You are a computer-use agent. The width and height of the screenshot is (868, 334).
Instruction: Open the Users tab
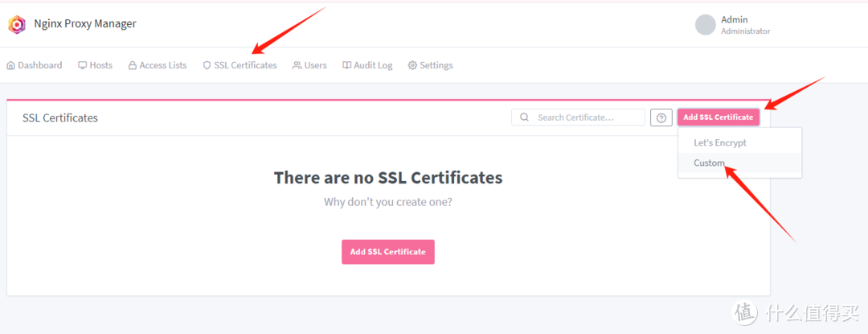click(310, 65)
